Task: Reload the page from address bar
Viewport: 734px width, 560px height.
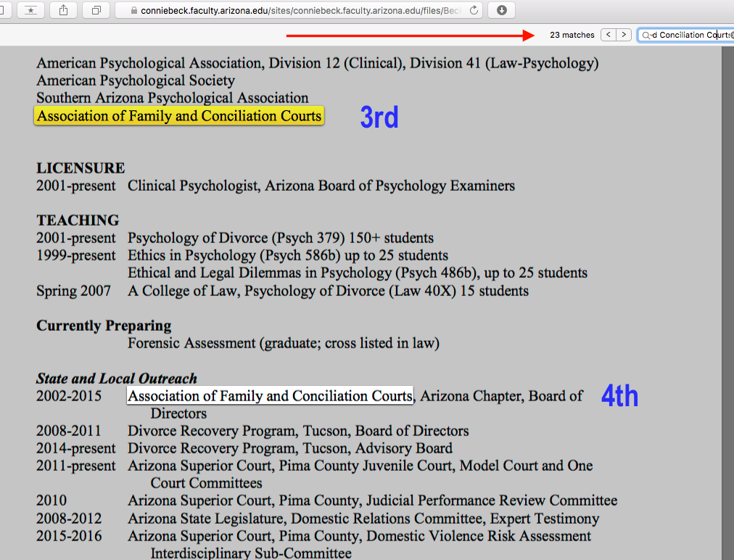Action: tap(474, 10)
